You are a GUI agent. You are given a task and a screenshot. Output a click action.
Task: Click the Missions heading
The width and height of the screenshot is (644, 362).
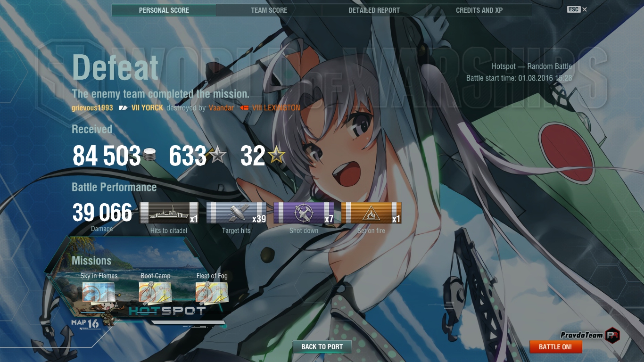[x=91, y=261]
